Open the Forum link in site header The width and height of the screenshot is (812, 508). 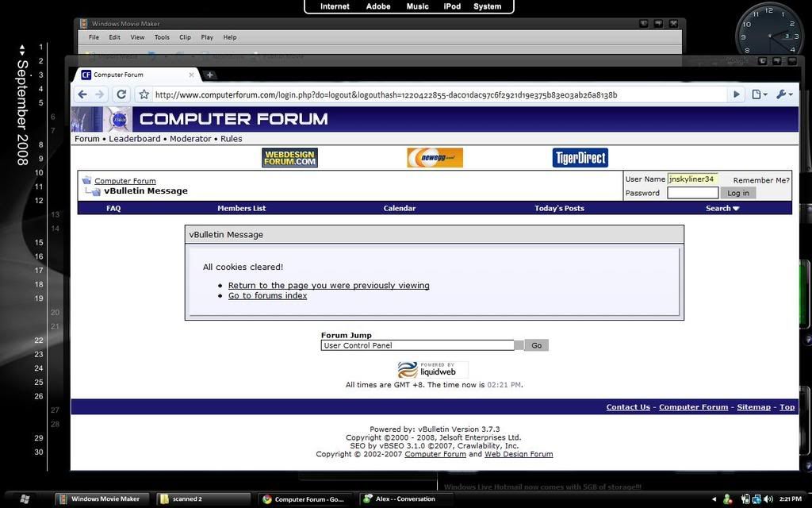87,138
